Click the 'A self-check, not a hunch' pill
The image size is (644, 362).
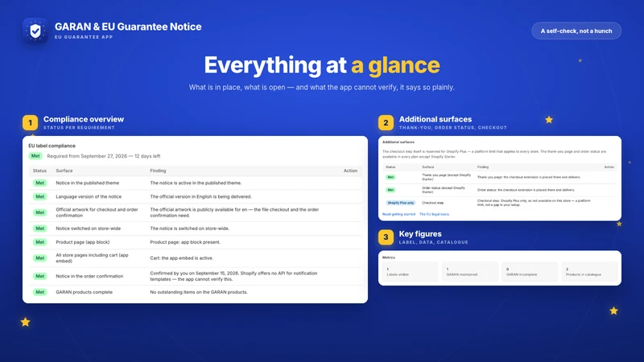(x=576, y=31)
